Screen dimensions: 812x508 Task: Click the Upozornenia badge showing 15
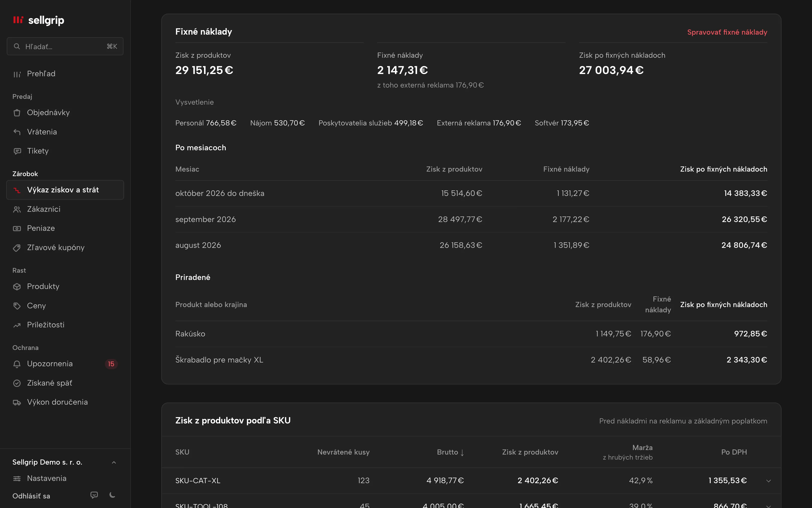coord(111,364)
